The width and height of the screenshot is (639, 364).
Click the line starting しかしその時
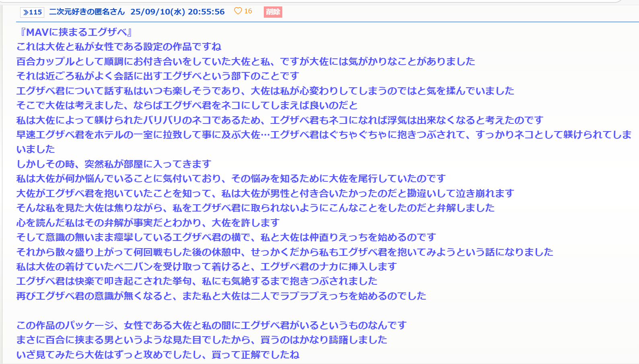(113, 164)
